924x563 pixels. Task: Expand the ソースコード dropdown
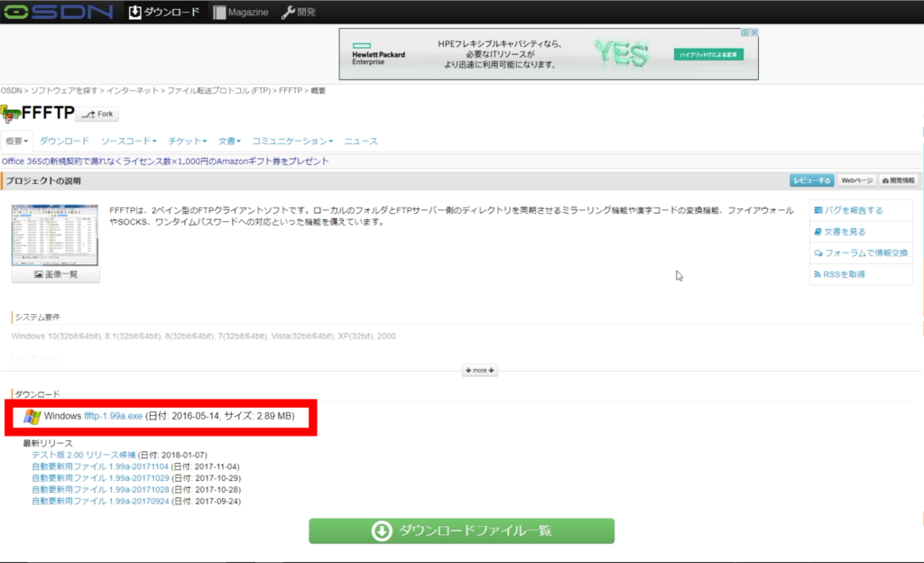[x=128, y=142]
